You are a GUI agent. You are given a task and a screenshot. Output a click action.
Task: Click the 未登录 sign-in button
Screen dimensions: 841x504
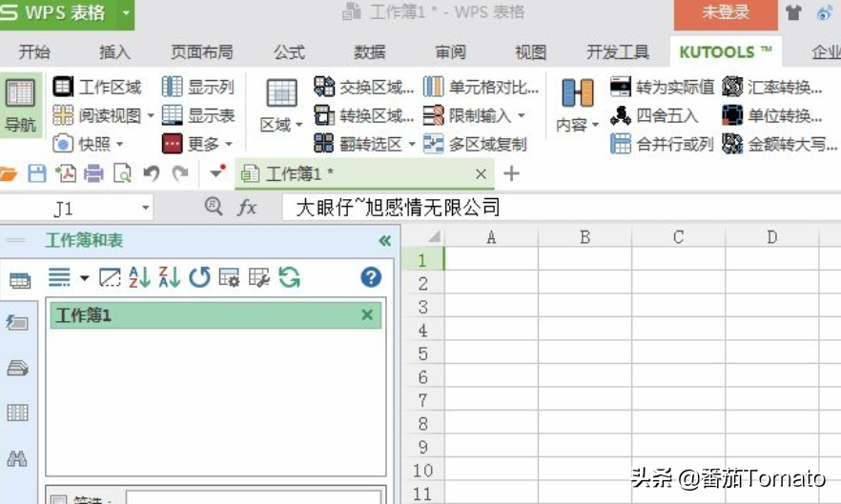(726, 13)
